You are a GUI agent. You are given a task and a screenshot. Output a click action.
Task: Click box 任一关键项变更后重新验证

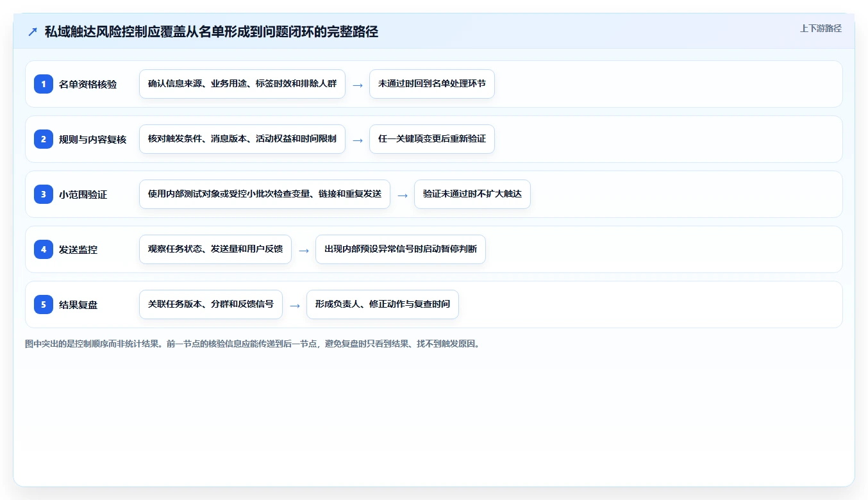click(432, 139)
